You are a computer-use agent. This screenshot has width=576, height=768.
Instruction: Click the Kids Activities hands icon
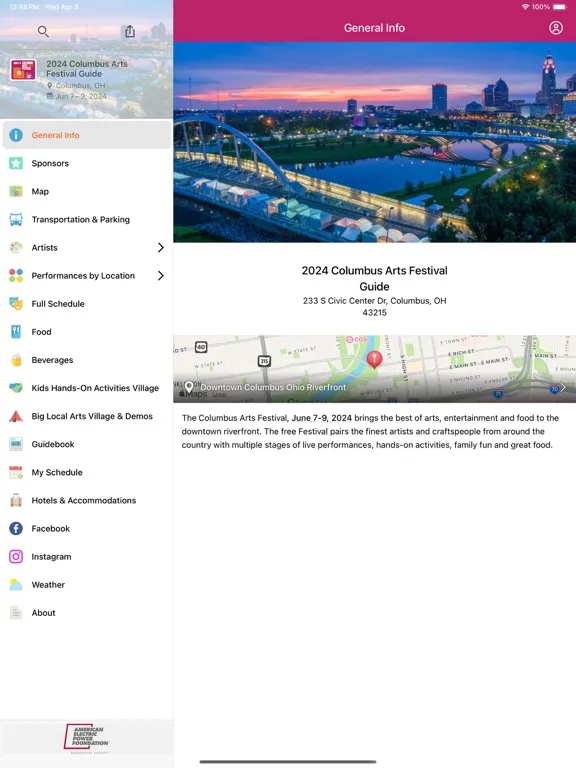pos(16,388)
